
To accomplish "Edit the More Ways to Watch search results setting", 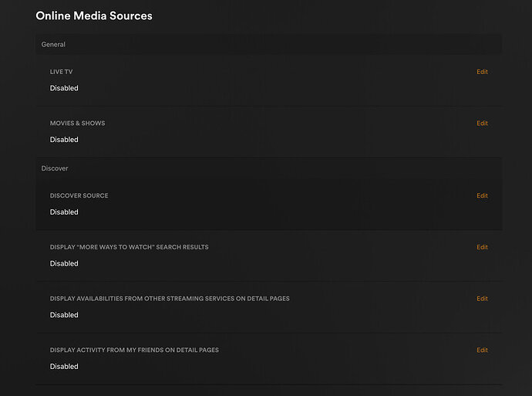I will point(482,247).
